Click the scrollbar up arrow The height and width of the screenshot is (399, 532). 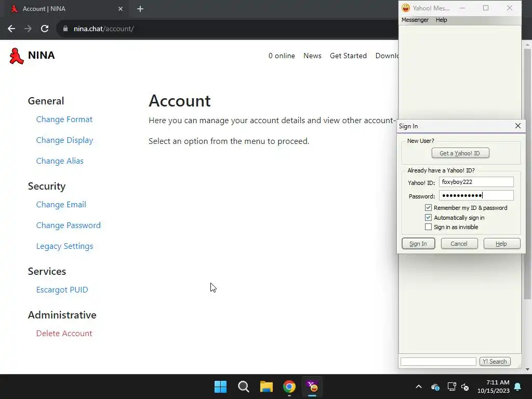(527, 45)
